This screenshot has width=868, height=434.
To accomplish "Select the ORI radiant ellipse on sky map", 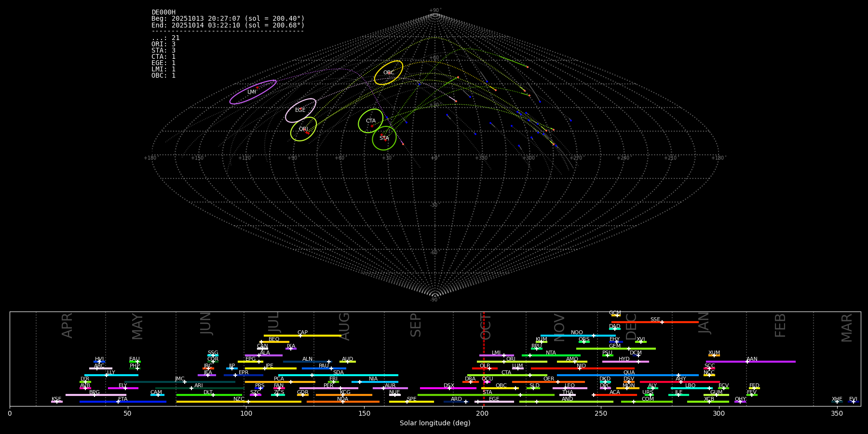I will (x=303, y=129).
